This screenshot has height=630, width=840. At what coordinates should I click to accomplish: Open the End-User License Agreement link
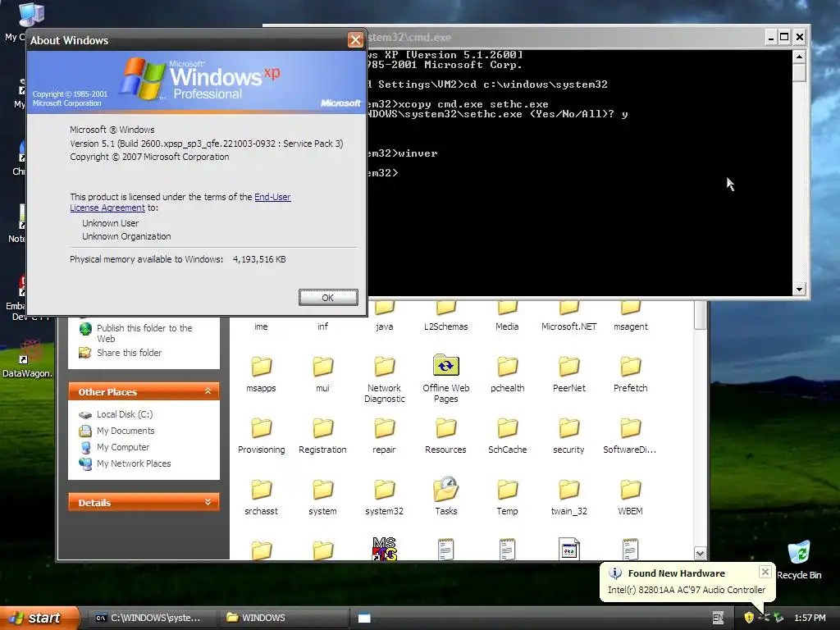pyautogui.click(x=180, y=203)
